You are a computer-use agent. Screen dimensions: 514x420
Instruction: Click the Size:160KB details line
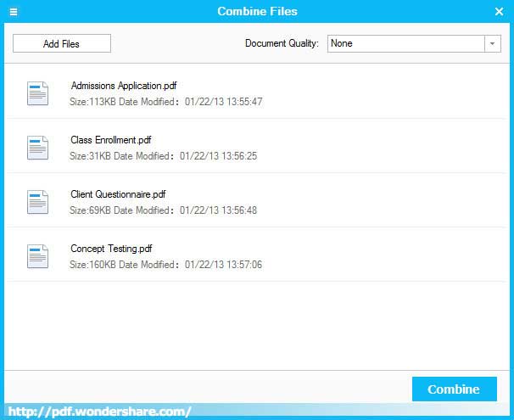[166, 265]
